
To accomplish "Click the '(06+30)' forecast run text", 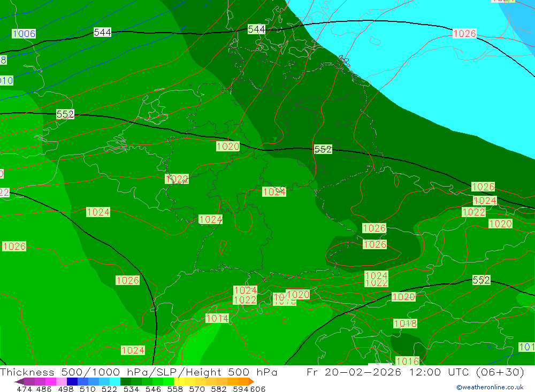I will point(500,372).
